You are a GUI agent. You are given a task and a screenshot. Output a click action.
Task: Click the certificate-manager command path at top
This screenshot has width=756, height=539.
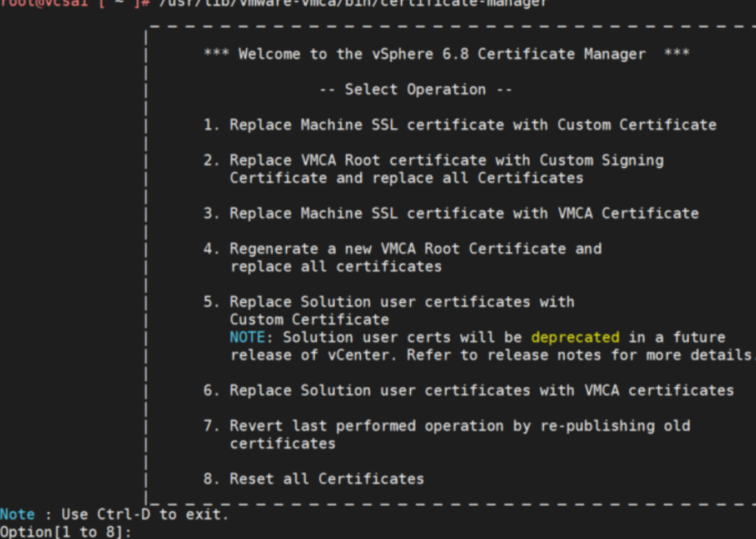353,3
